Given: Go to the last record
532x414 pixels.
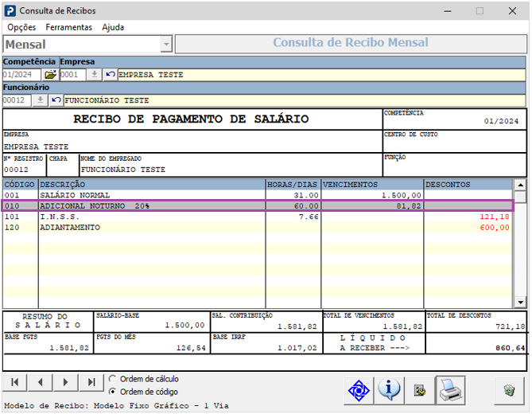Looking at the screenshot, I should (x=91, y=383).
